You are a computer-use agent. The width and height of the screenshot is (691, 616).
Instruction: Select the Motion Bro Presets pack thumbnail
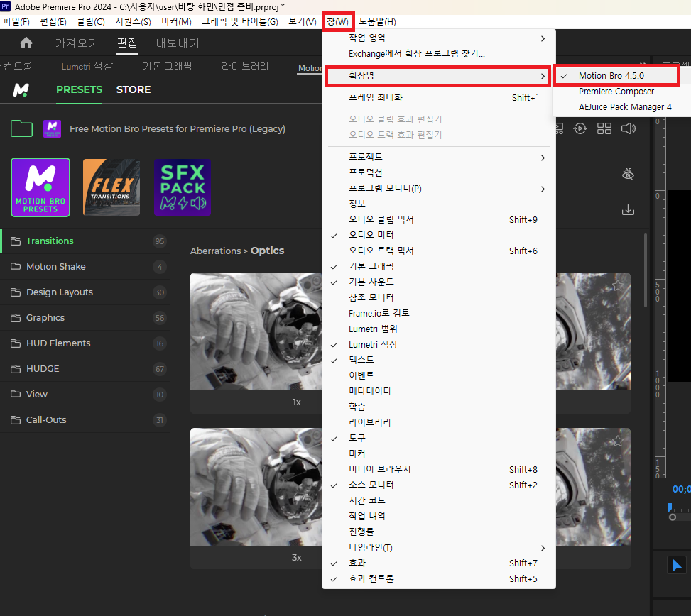40,187
